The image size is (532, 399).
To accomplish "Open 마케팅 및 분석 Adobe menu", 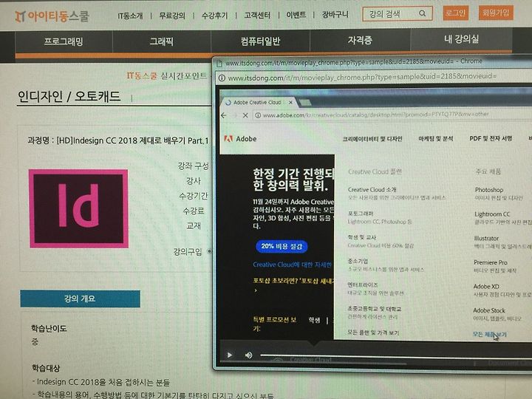I will [x=436, y=138].
